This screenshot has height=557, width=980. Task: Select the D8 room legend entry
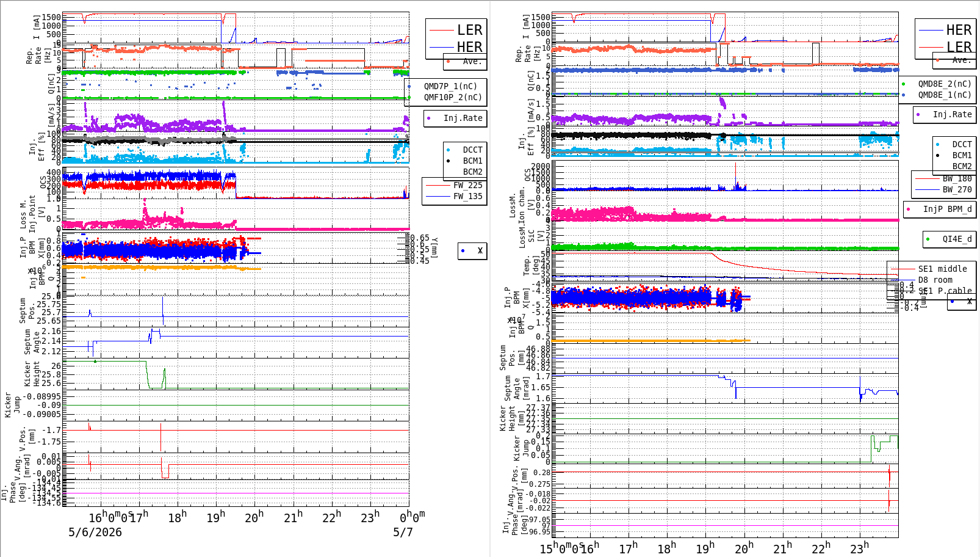click(935, 280)
